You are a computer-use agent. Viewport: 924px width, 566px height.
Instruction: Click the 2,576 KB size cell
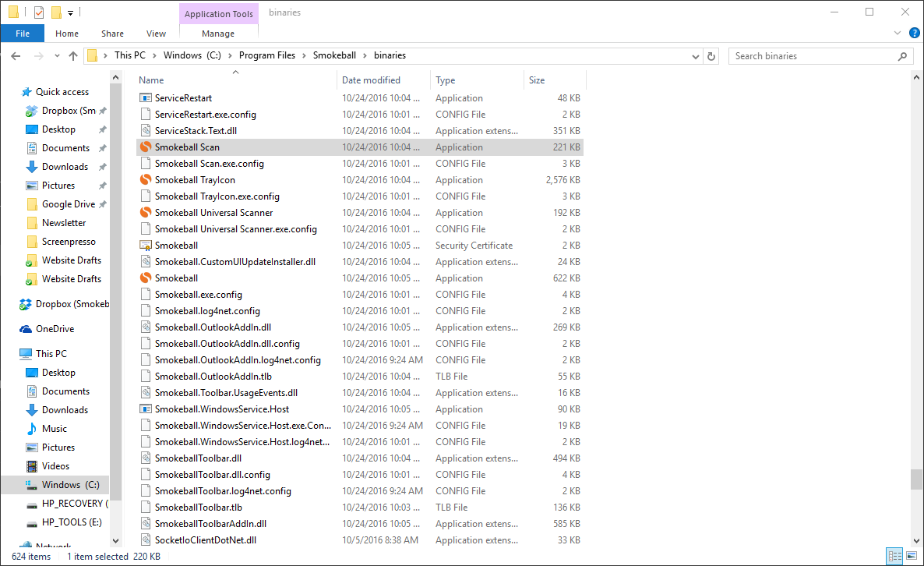(x=563, y=180)
